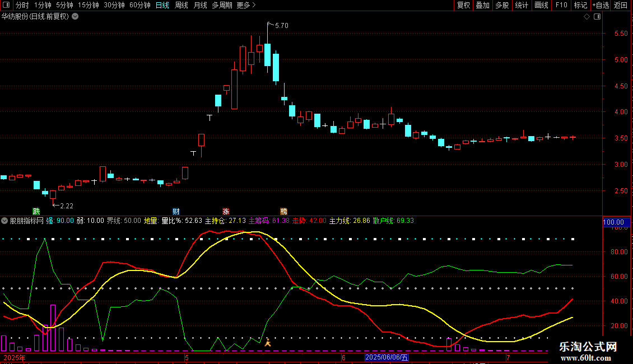Click the 量比%: 52.63 value
633x364 pixels.
click(181, 221)
